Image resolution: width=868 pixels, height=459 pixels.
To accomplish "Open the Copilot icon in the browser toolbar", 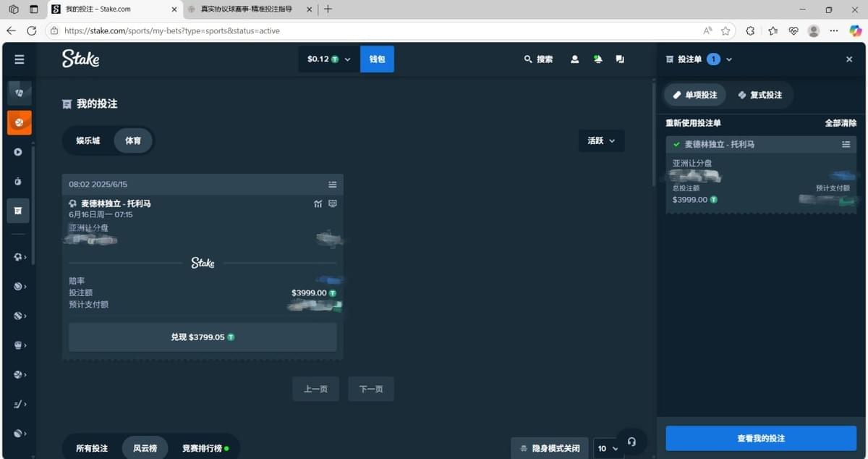I will pyautogui.click(x=855, y=30).
